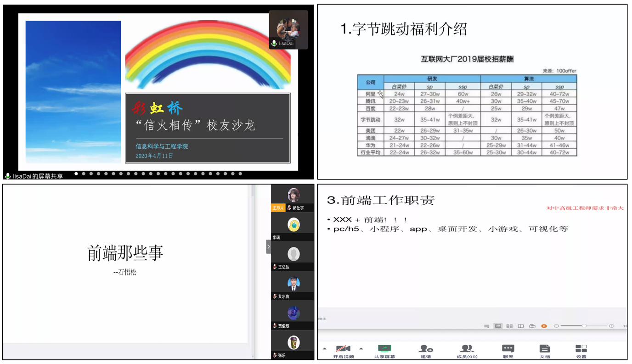The width and height of the screenshot is (632, 364).
Task: Toggle the normal view icon in status bar
Action: pos(498,326)
